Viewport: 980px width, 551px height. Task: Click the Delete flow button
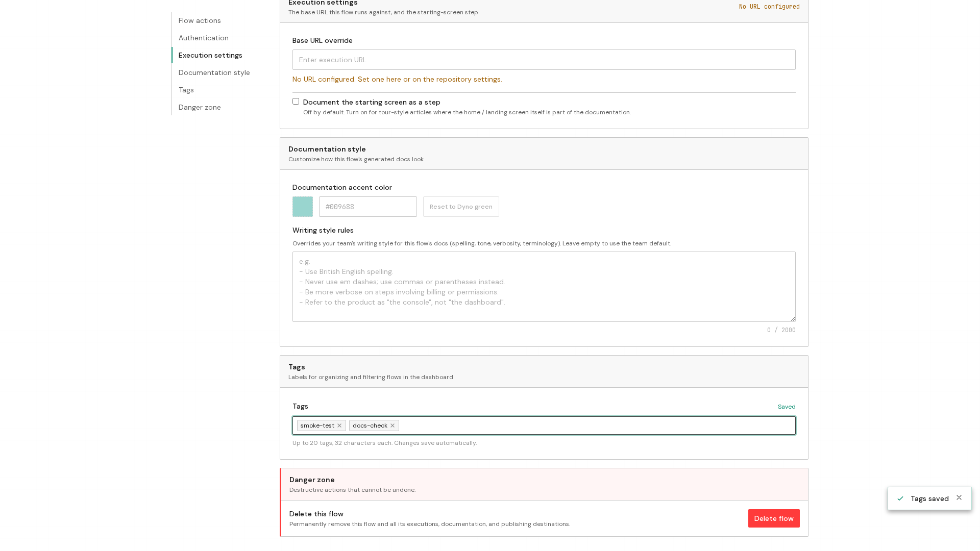(774, 518)
